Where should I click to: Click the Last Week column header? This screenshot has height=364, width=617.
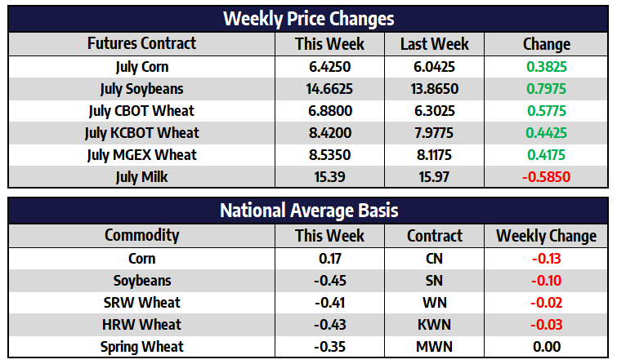coord(435,43)
